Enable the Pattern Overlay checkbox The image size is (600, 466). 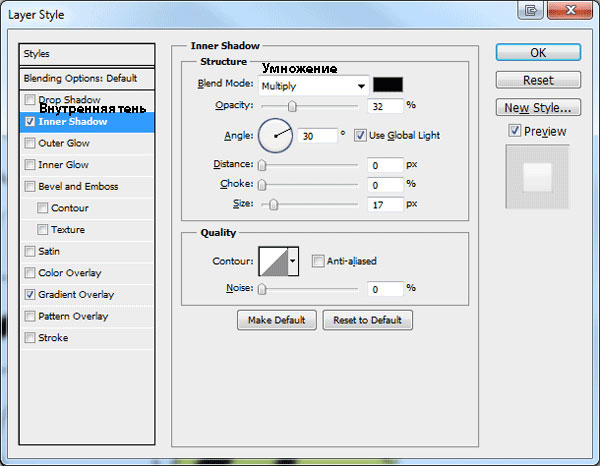tap(29, 316)
